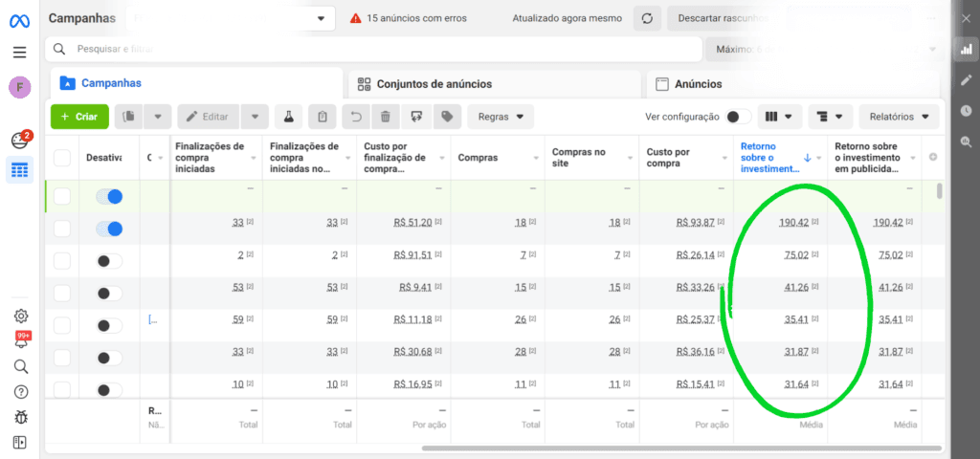Disable the second campaign row's toggle
The height and width of the screenshot is (459, 980).
(110, 229)
